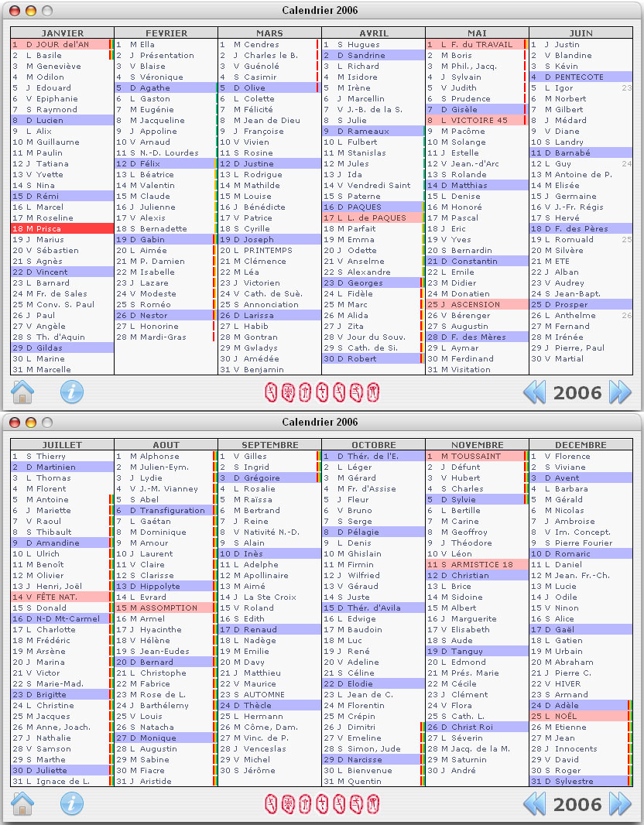The width and height of the screenshot is (644, 825).
Task: Select the highlighted day 18 M Prisca
Action: [x=62, y=229]
